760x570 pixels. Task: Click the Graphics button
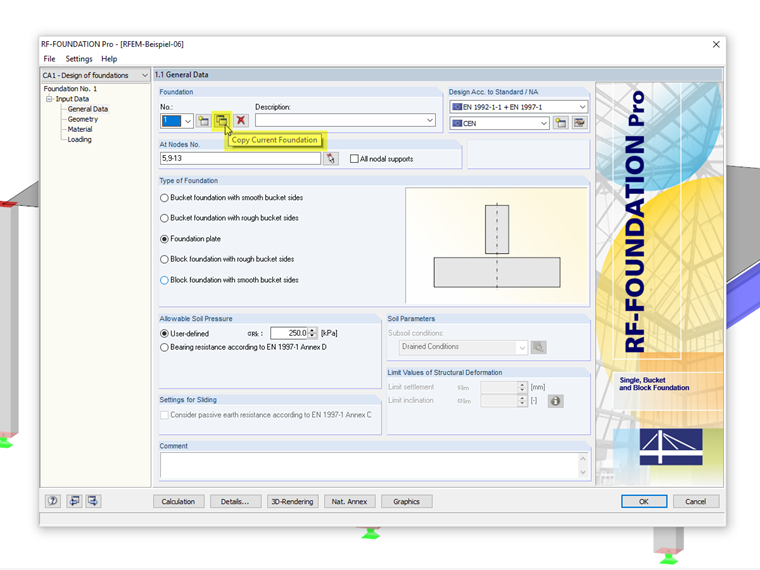[407, 501]
